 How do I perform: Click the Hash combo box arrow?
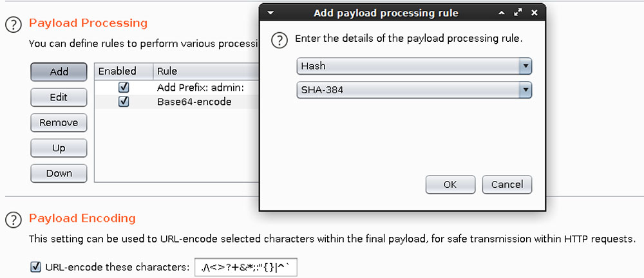(526, 66)
